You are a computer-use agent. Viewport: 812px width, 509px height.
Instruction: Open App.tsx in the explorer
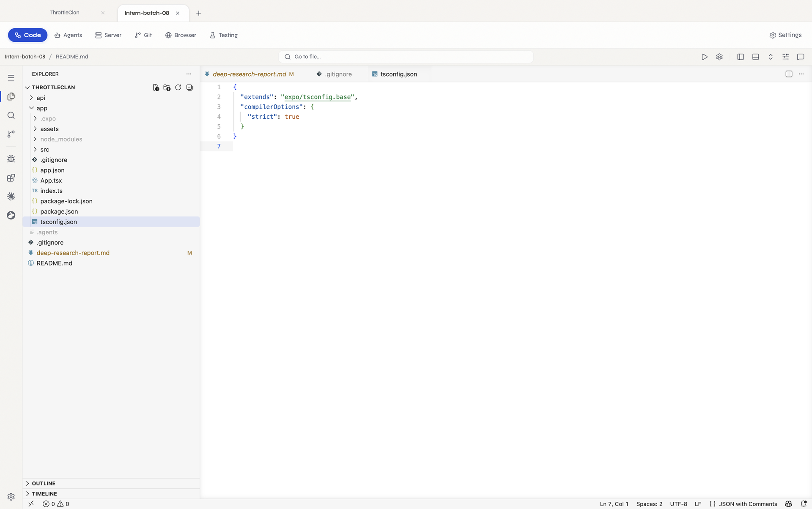(111, 181)
